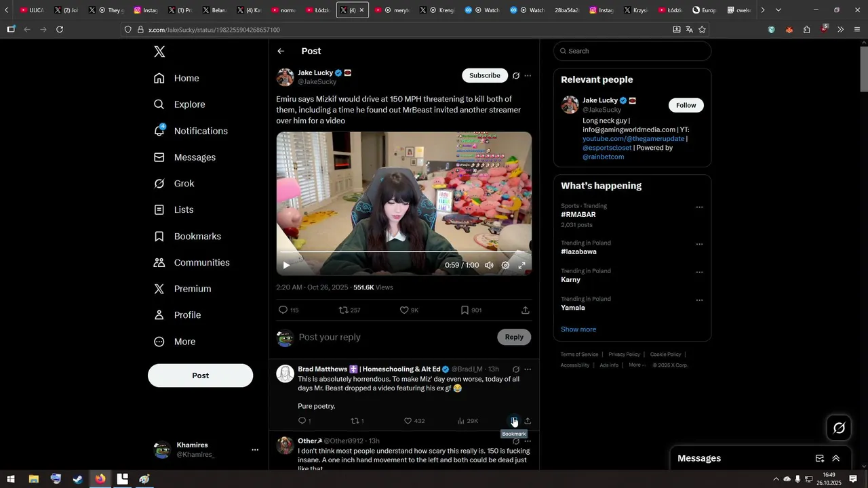Go back with the Post arrow
This screenshot has width=868, height=488.
point(281,51)
